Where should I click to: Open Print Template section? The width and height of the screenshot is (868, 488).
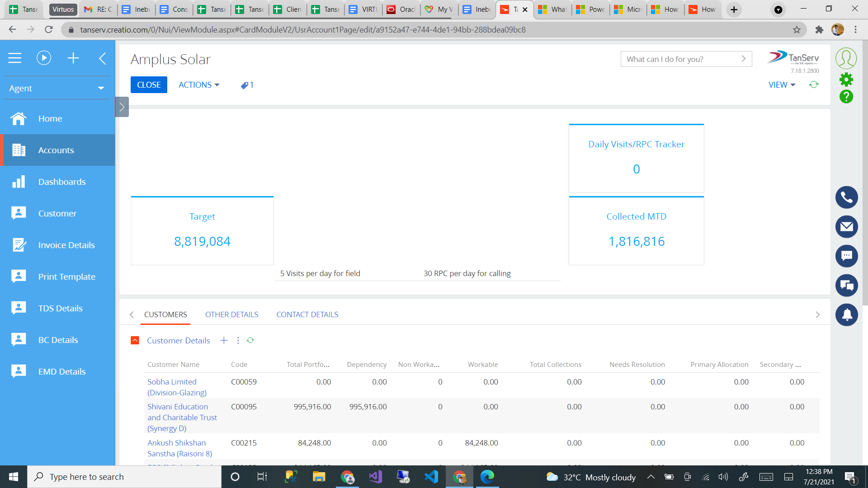click(58, 277)
